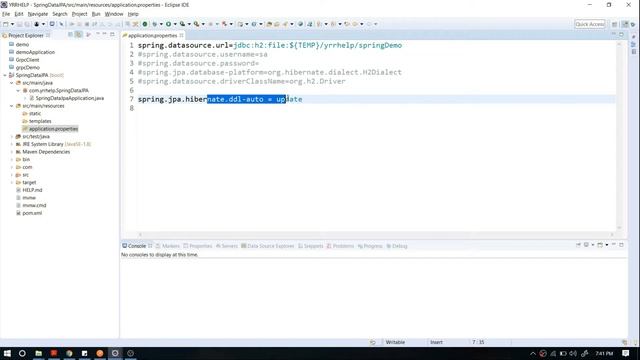Click the Eclipse taskbar icon
Image resolution: width=640 pixels, height=360 pixels.
[x=115, y=353]
